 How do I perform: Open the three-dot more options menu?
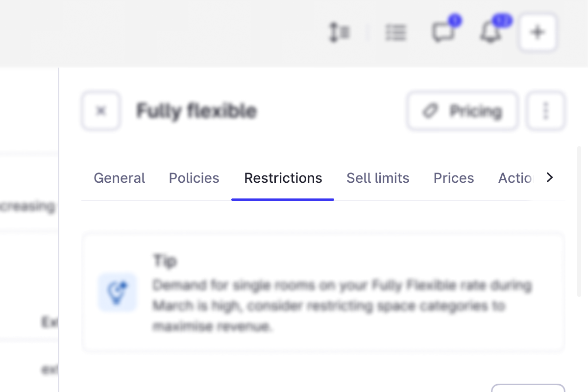click(x=546, y=111)
